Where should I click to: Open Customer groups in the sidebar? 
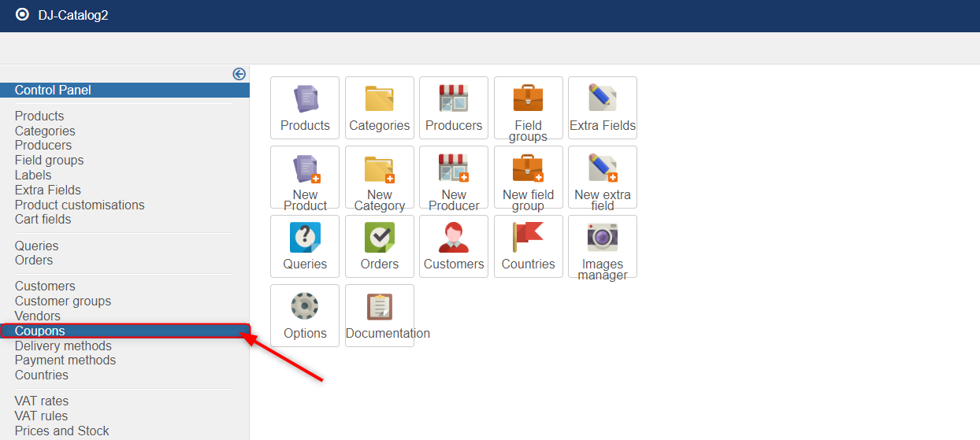63,301
